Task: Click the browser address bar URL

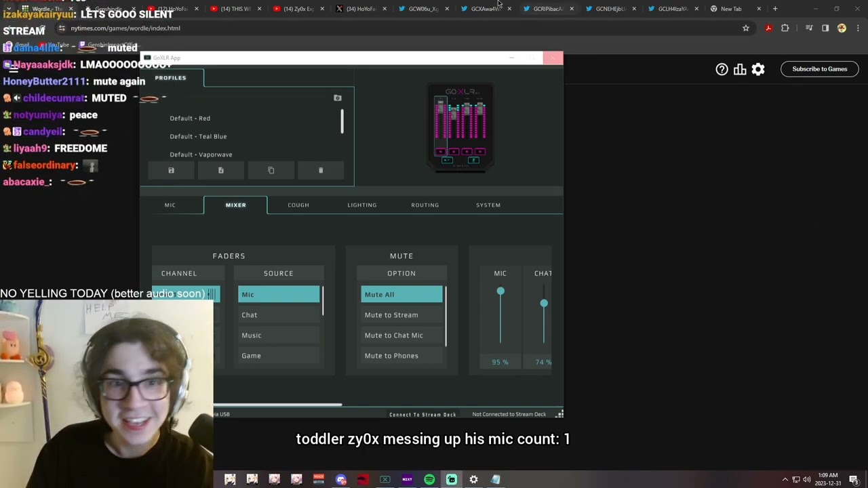Action: click(125, 28)
